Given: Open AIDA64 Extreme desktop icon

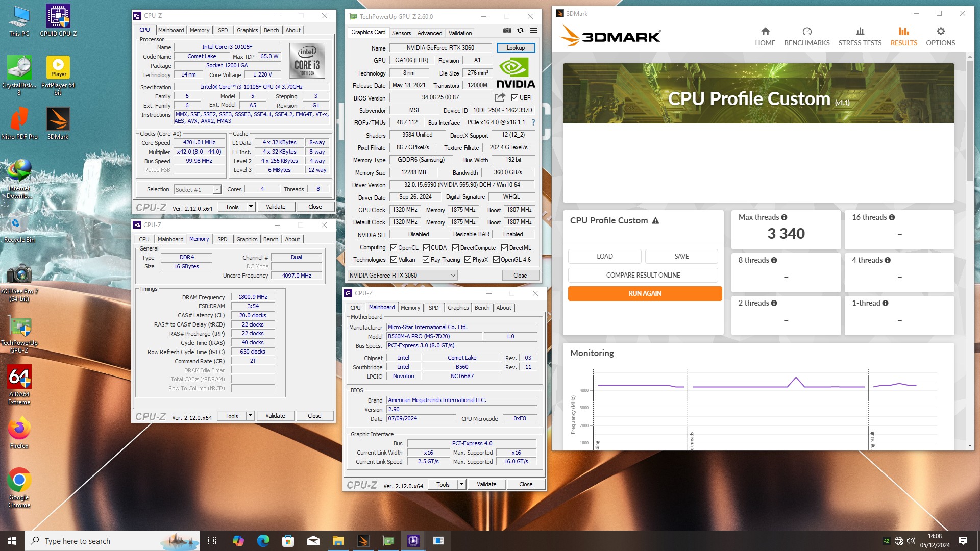Looking at the screenshot, I should [x=19, y=385].
